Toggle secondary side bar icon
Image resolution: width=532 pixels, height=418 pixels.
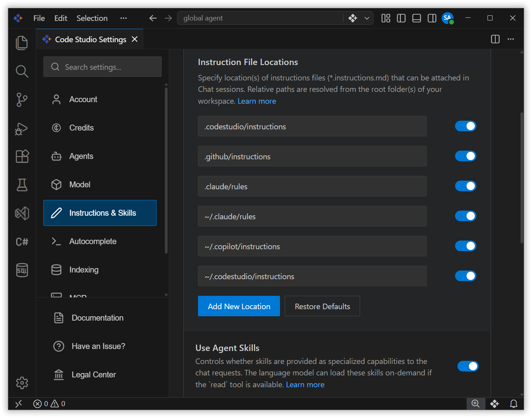pyautogui.click(x=432, y=18)
